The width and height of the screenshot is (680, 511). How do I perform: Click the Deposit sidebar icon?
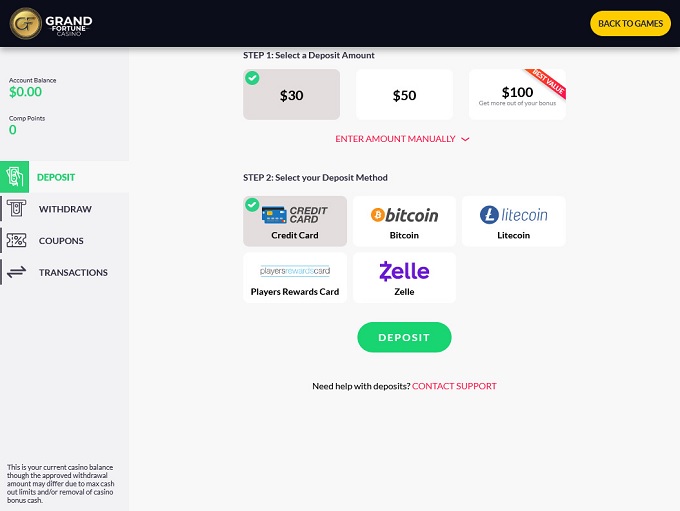pos(16,177)
